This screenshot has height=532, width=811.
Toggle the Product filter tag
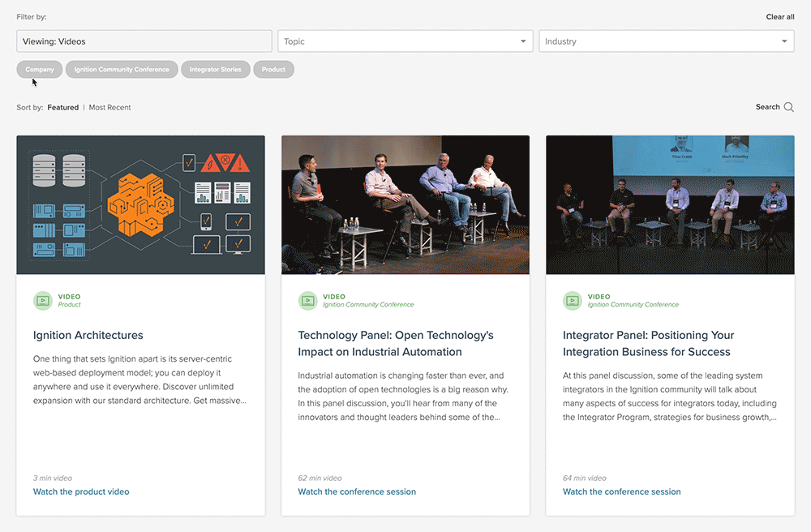273,69
